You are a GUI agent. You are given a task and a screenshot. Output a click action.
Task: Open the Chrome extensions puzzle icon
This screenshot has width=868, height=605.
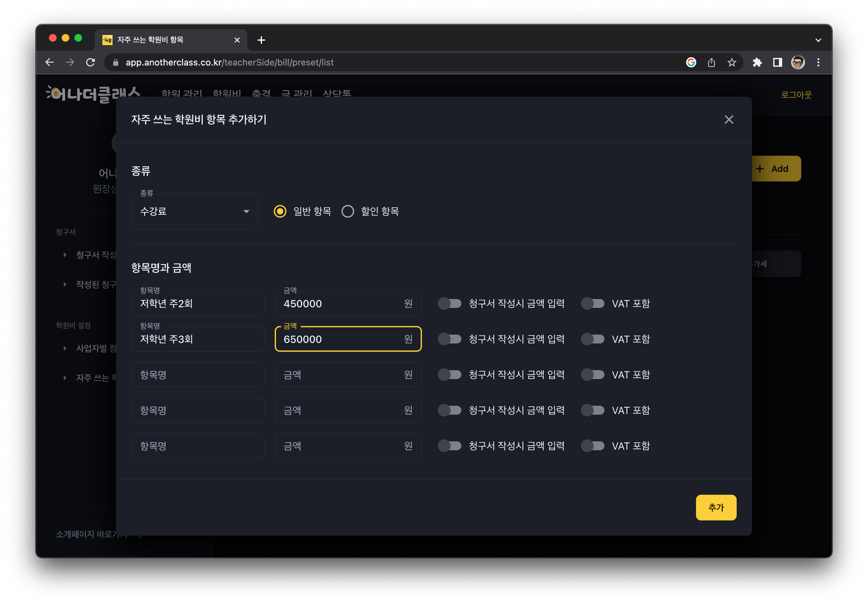click(x=757, y=62)
